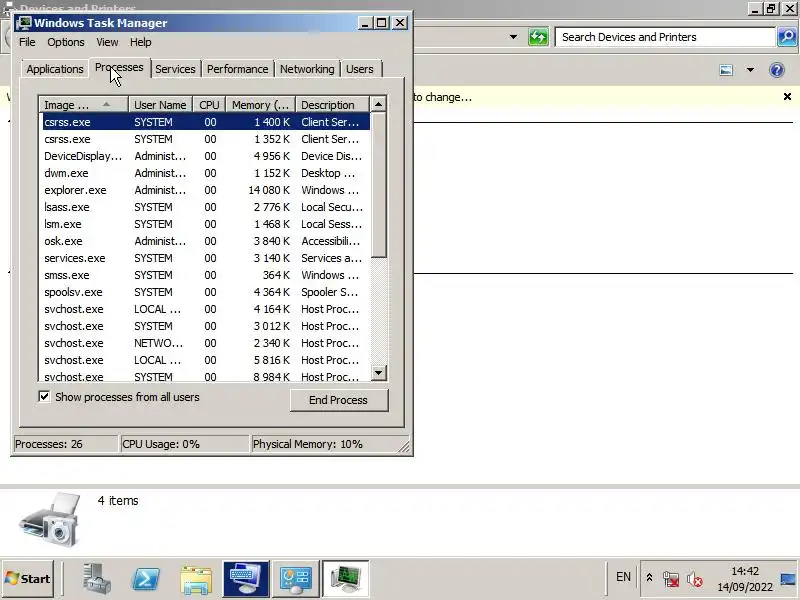Toggle Show processes from all users
Screen dimensions: 800x600
click(x=44, y=396)
